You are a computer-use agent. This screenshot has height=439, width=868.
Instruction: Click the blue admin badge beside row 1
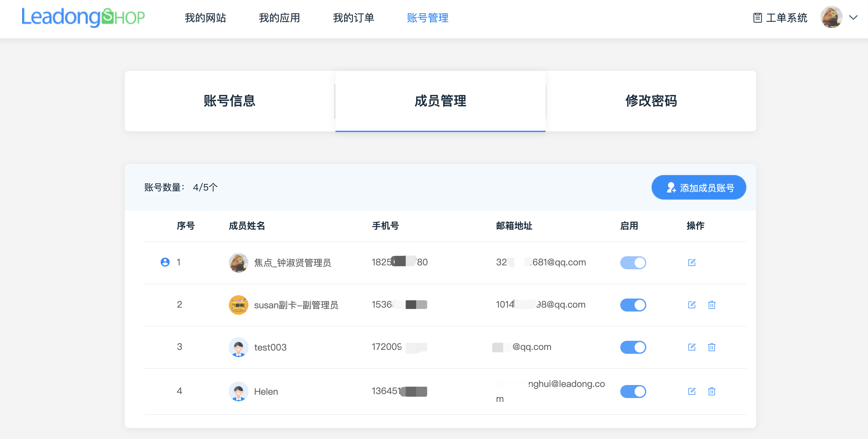tap(165, 262)
